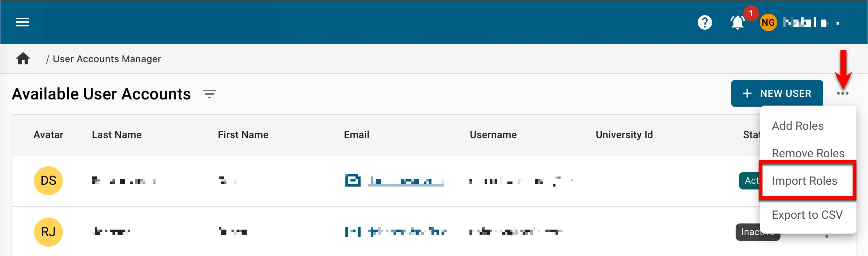Open the notifications bell

click(737, 23)
